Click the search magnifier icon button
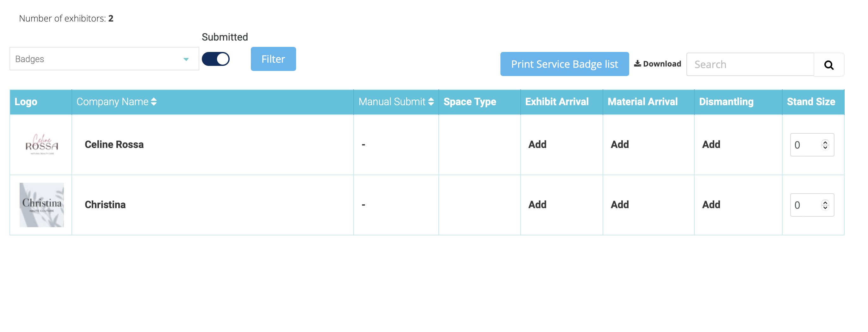Image resolution: width=868 pixels, height=332 pixels. click(x=828, y=65)
